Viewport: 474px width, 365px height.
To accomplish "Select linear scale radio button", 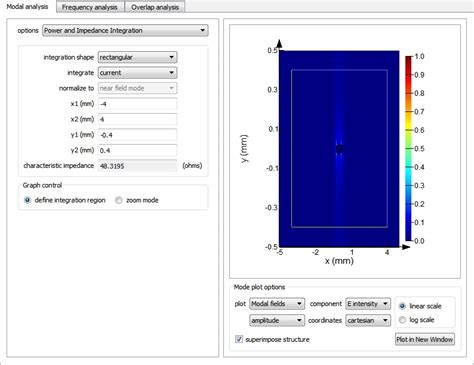I will click(x=402, y=306).
